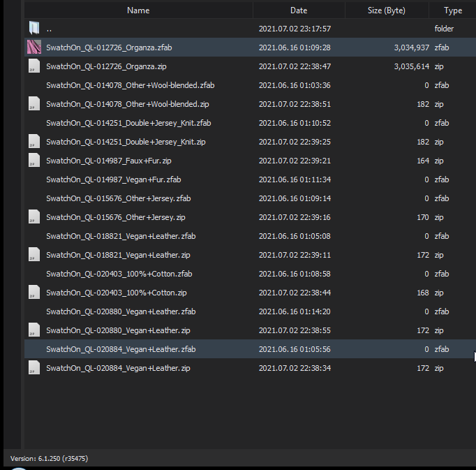This screenshot has width=476, height=470.
Task: Select SwatchOn_QL-012726_Organza.zfab file name
Action: coord(109,47)
